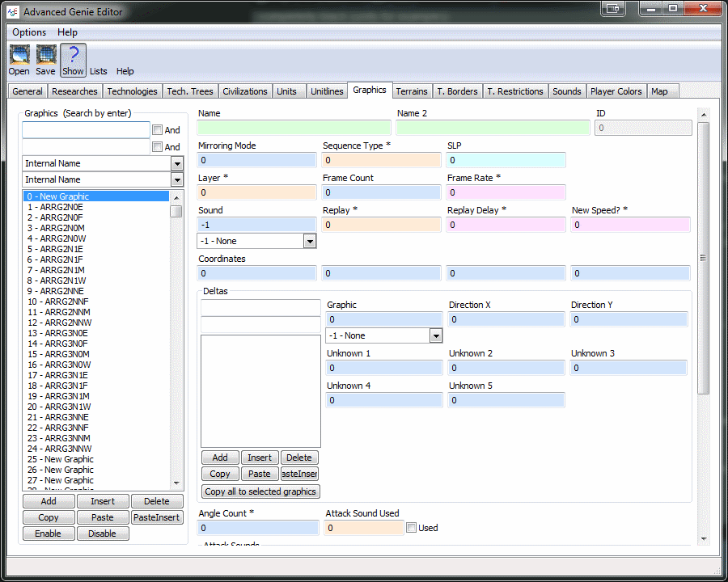Click the Help toolbar item
728x582 pixels.
coord(125,71)
